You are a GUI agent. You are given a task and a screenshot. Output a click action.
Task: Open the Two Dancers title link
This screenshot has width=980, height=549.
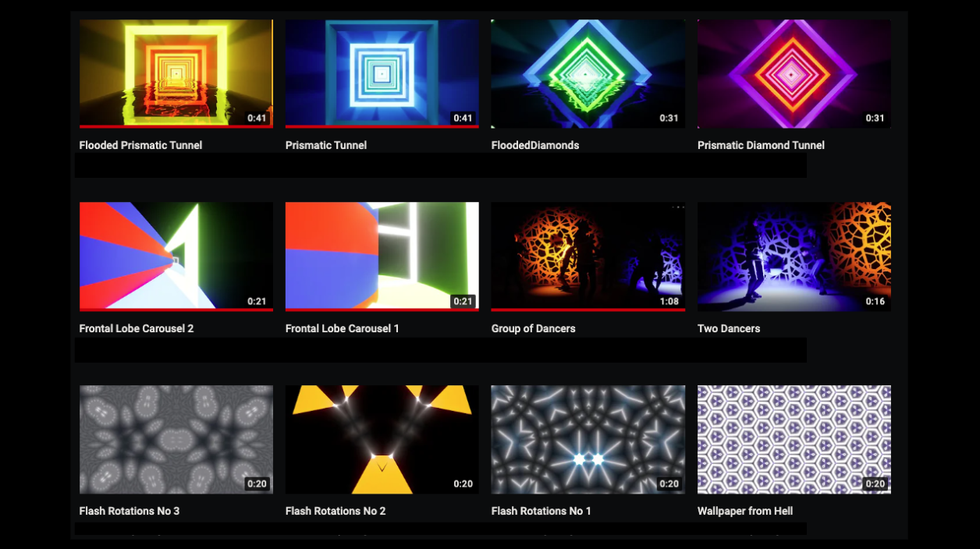tap(728, 328)
